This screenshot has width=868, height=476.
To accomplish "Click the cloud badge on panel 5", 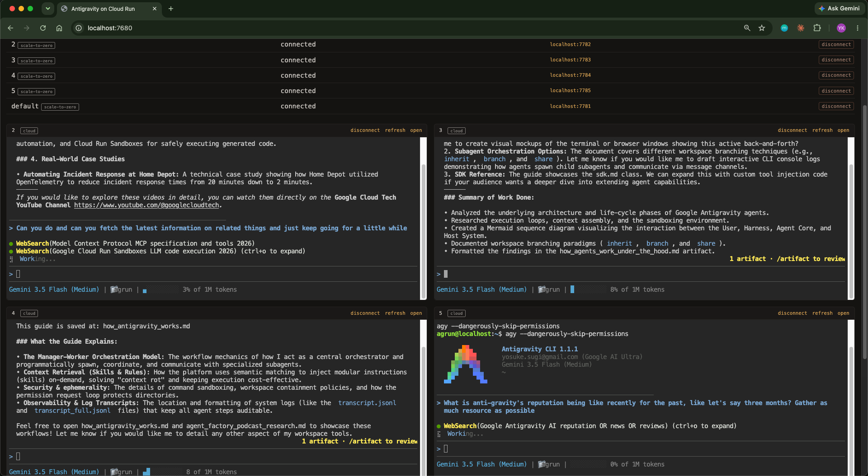I will coord(457,313).
